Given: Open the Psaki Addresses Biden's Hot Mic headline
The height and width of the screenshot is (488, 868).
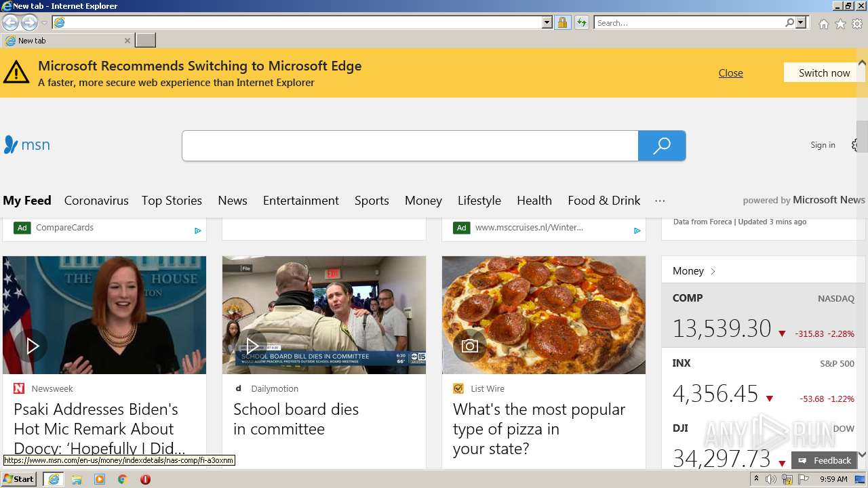Looking at the screenshot, I should click(100, 429).
